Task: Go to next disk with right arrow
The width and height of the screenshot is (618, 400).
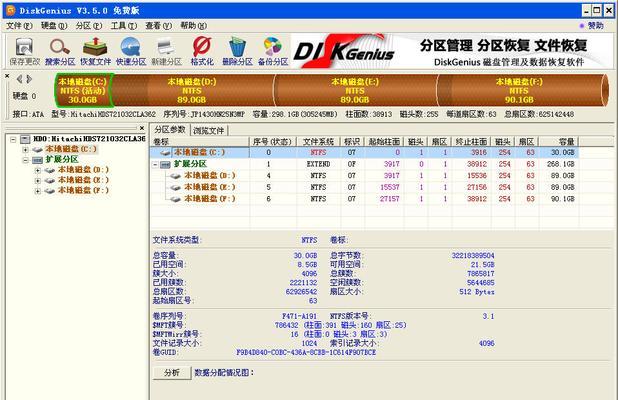Action: [29, 79]
